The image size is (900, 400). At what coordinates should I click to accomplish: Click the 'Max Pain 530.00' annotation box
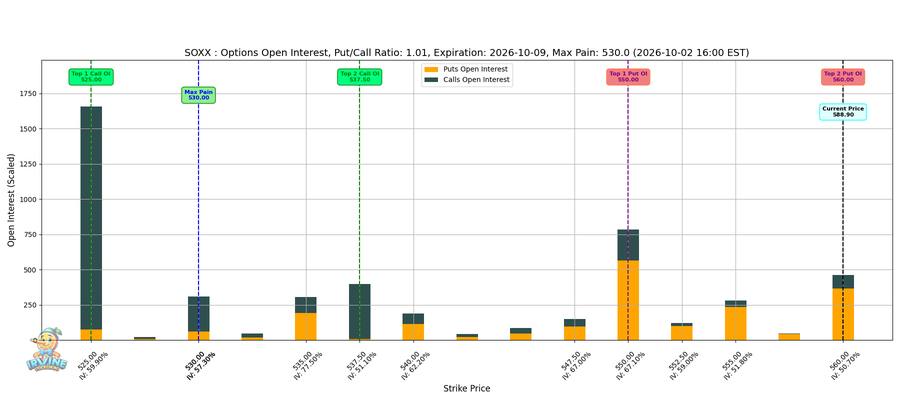tap(199, 95)
